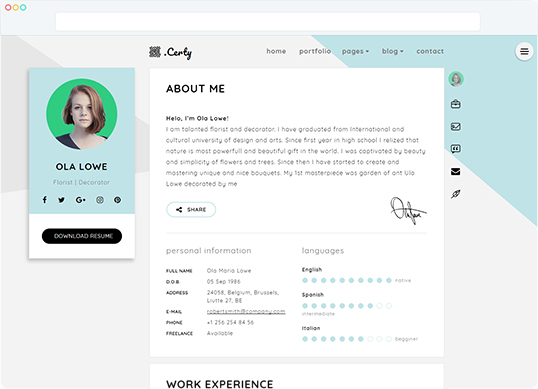Screen dimensions: 538x389
Task: Click the WORK EXPERIENCE heading
Action: pyautogui.click(x=220, y=384)
